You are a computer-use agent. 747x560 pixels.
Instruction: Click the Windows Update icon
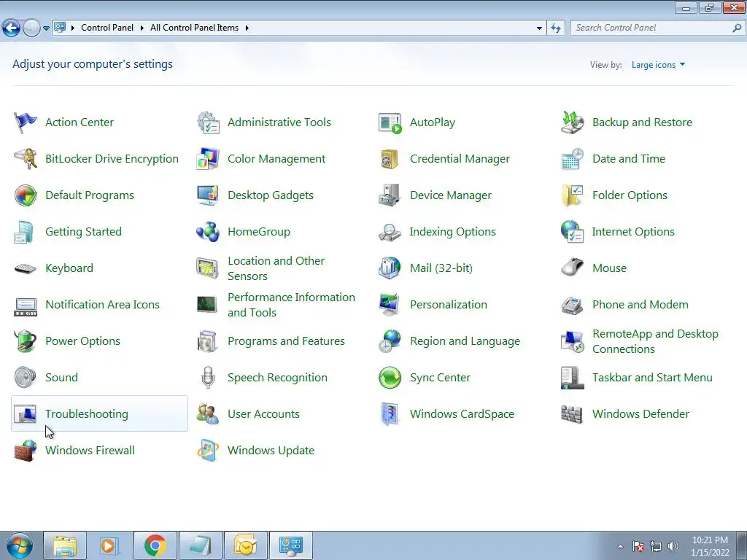click(208, 451)
